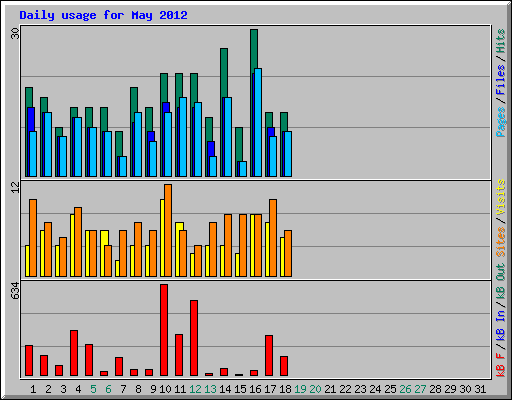Click the cyan Pages bar for day 15
Image resolution: width=512 pixels, height=400 pixels.
click(243, 169)
